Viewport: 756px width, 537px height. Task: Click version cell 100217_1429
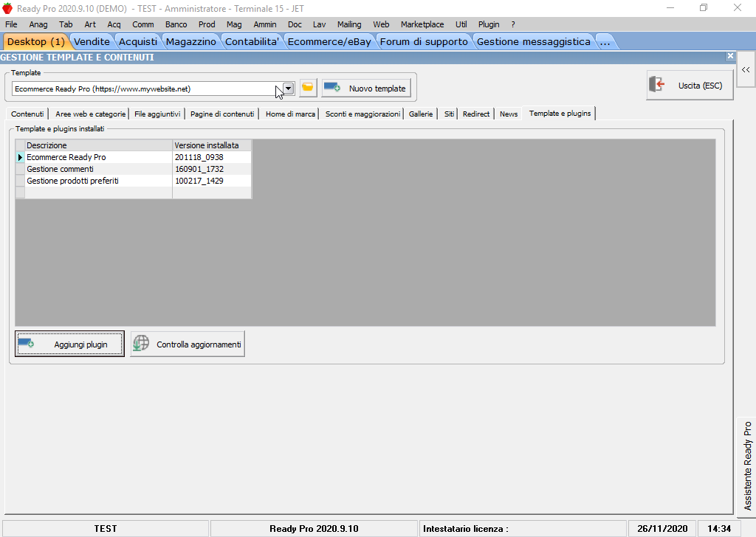pos(212,181)
